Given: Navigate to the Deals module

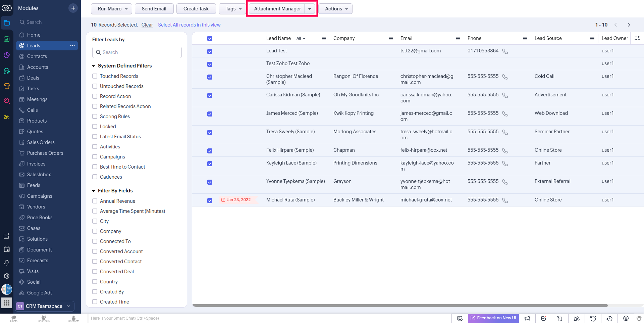Looking at the screenshot, I should 33,78.
